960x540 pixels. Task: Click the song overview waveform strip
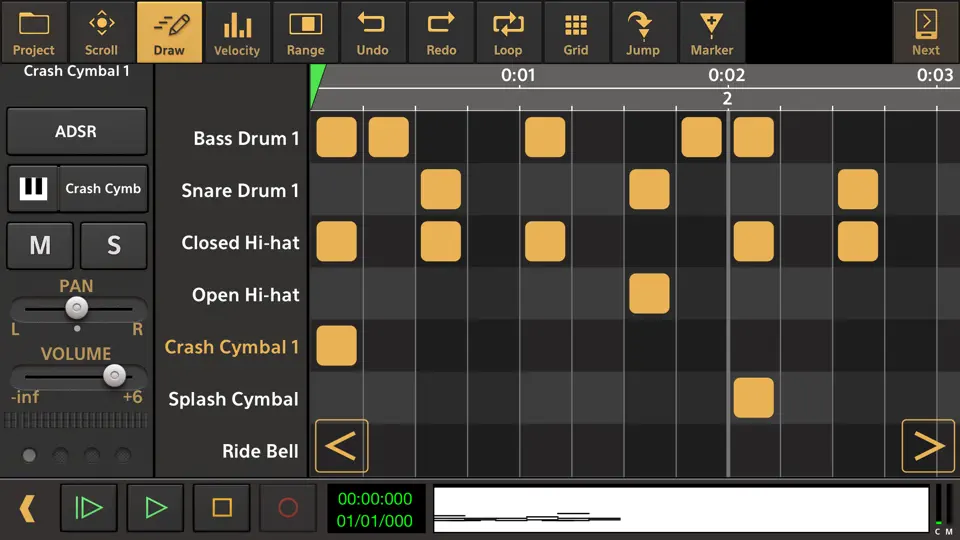pos(681,509)
